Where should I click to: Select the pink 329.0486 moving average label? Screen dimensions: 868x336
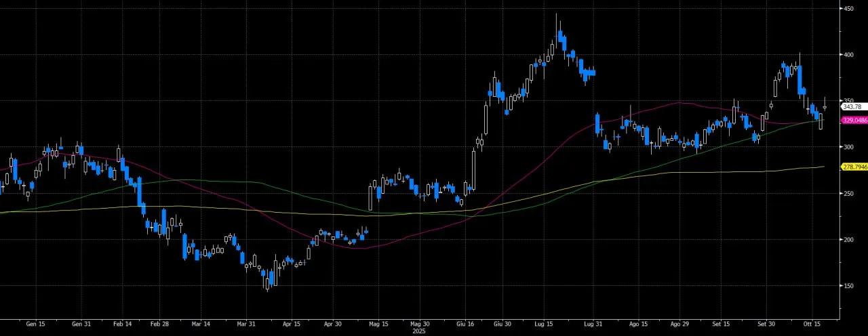click(854, 120)
